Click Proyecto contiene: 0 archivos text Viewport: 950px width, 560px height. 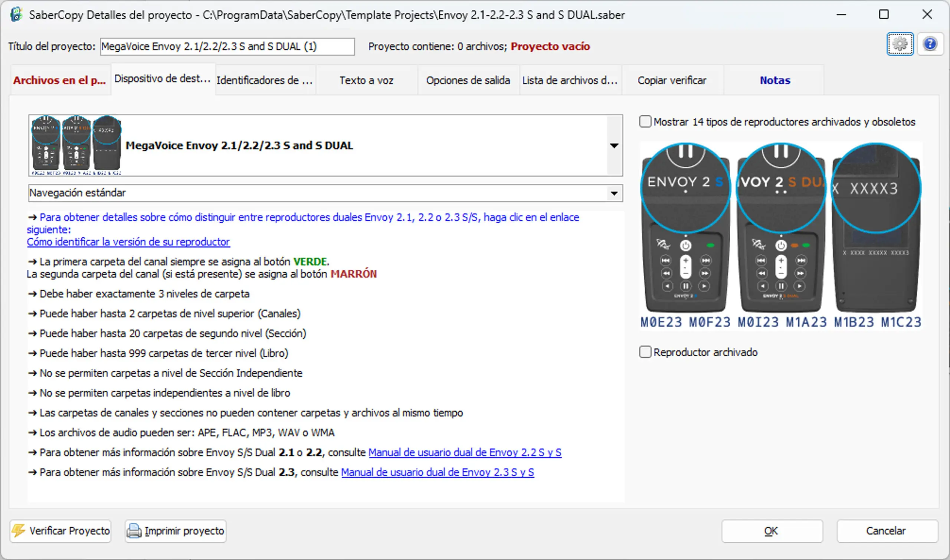(437, 46)
